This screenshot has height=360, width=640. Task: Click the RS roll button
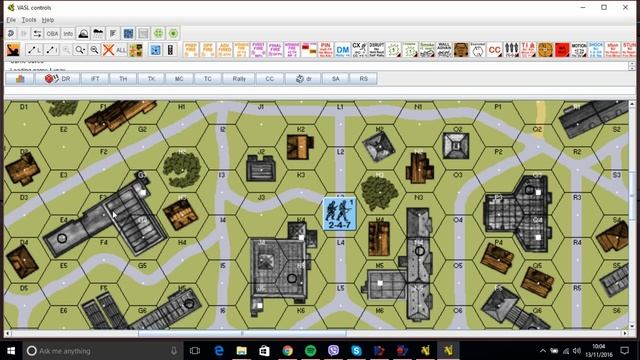pos(364,79)
